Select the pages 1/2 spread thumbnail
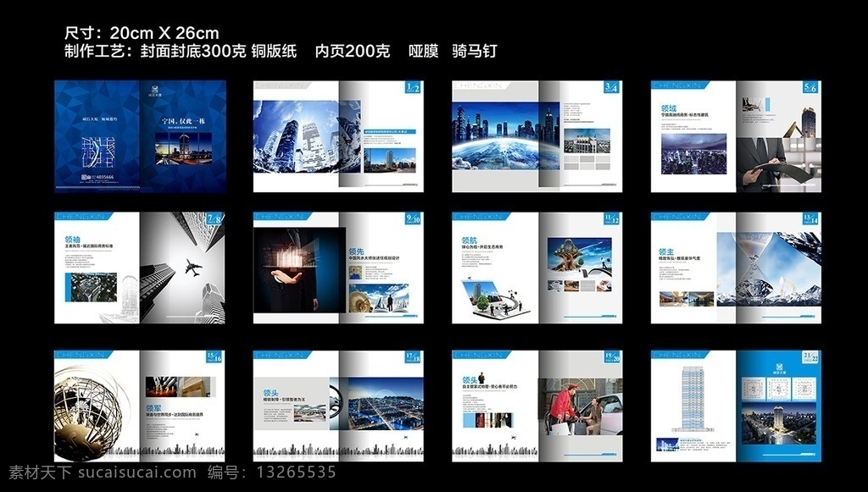Viewport: 868px width, 492px height. 338,136
